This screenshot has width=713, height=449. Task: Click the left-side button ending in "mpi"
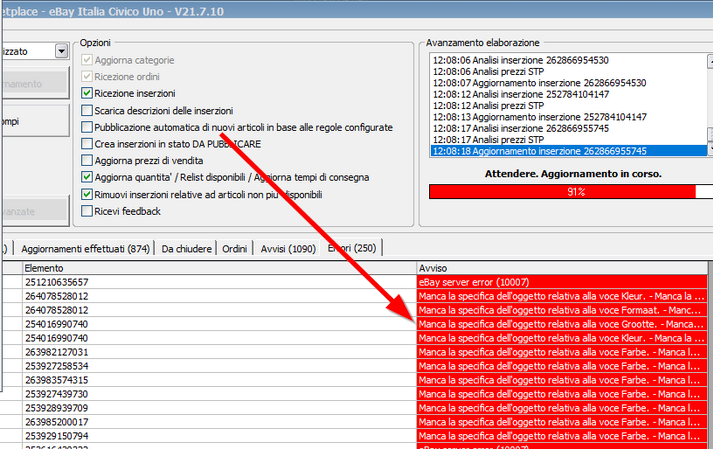(35, 121)
